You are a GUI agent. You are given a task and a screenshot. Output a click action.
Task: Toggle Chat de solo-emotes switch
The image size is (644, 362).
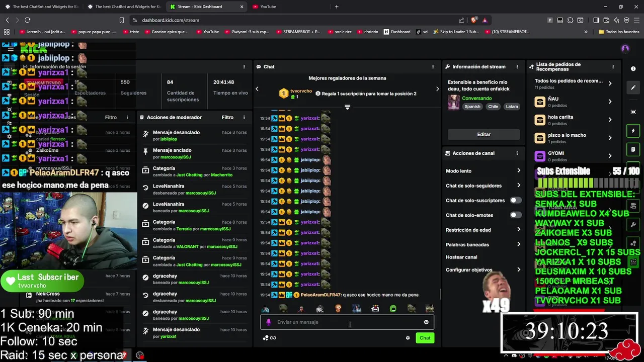pyautogui.click(x=516, y=215)
